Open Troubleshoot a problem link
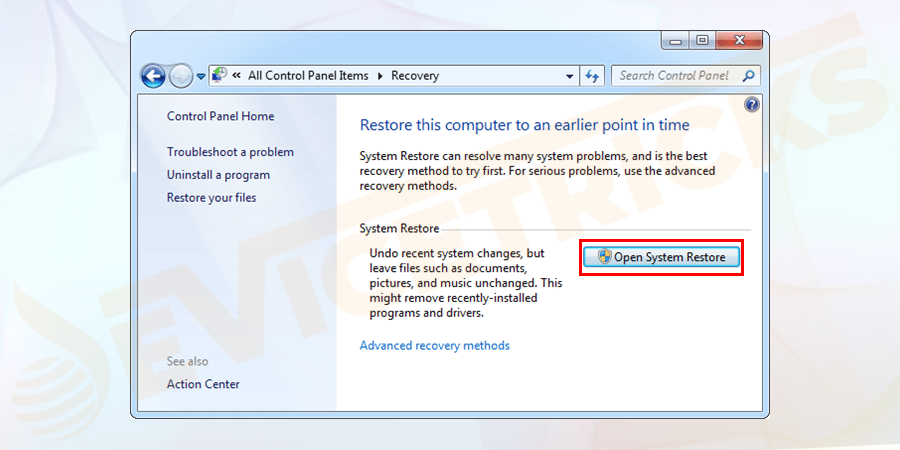 click(230, 152)
